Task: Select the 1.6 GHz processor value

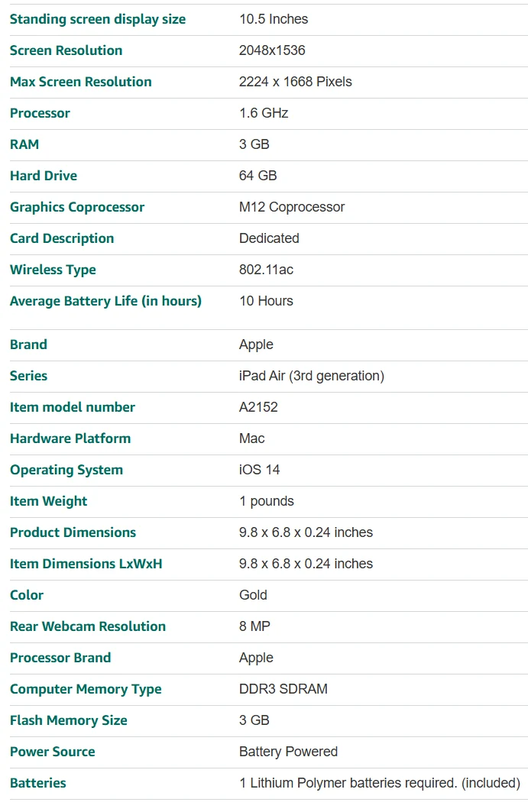Action: click(x=264, y=113)
